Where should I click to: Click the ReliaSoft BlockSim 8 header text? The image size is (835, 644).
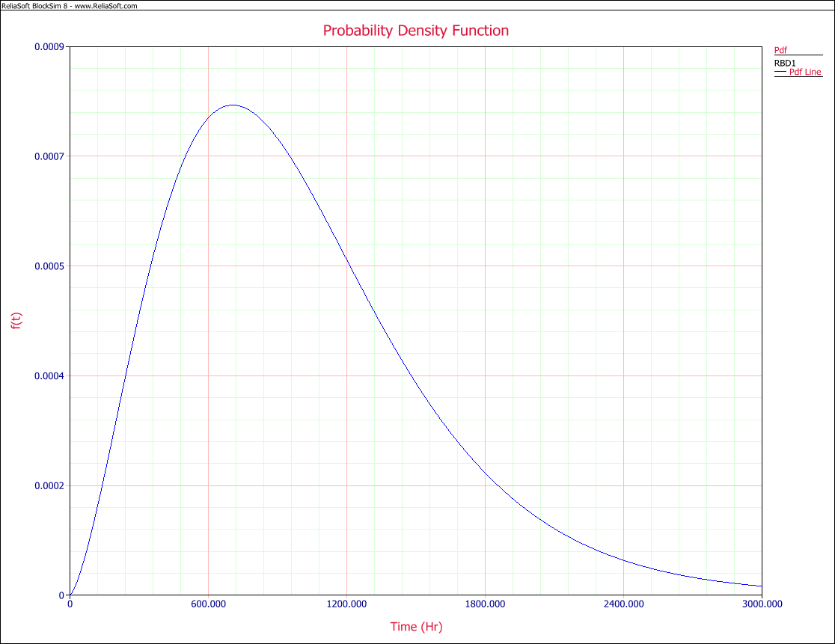click(70, 6)
